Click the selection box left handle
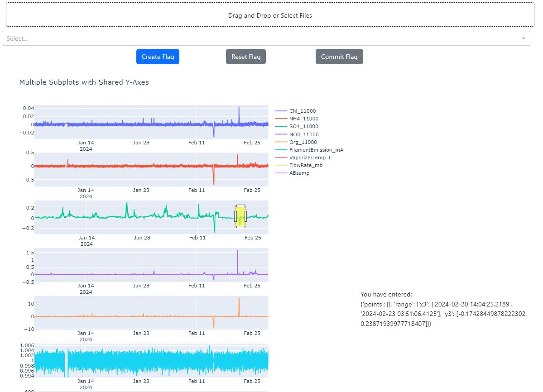 pyautogui.click(x=235, y=216)
